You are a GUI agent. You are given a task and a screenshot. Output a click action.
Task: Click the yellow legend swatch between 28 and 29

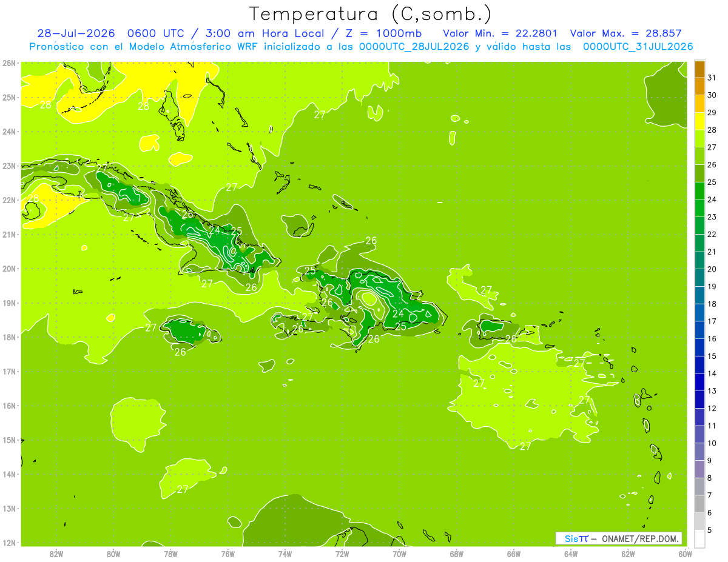[x=699, y=122]
